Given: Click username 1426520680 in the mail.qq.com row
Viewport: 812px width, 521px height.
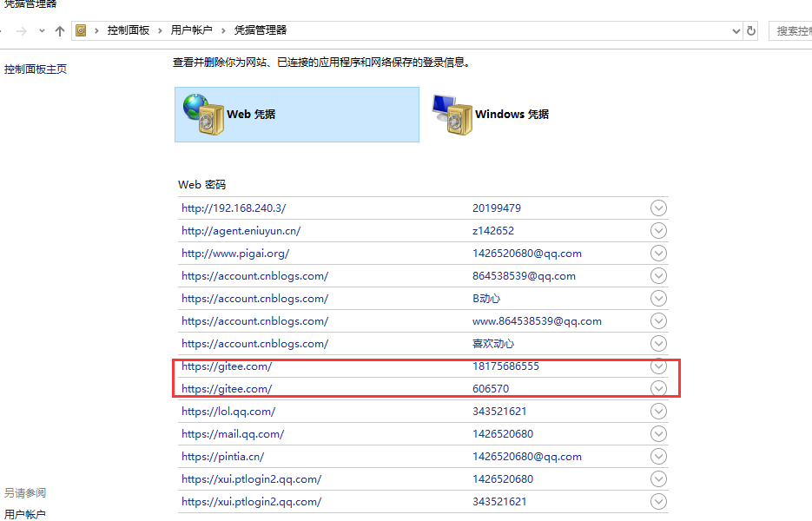Looking at the screenshot, I should (x=502, y=434).
